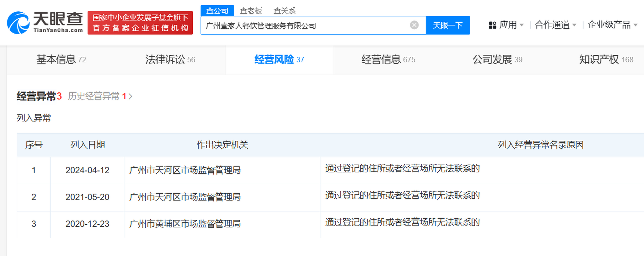
Task: Expand the 企业级产品 dropdown
Action: click(612, 25)
